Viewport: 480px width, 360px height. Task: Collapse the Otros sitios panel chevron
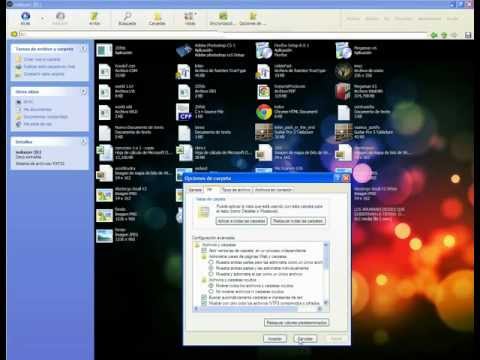click(84, 92)
